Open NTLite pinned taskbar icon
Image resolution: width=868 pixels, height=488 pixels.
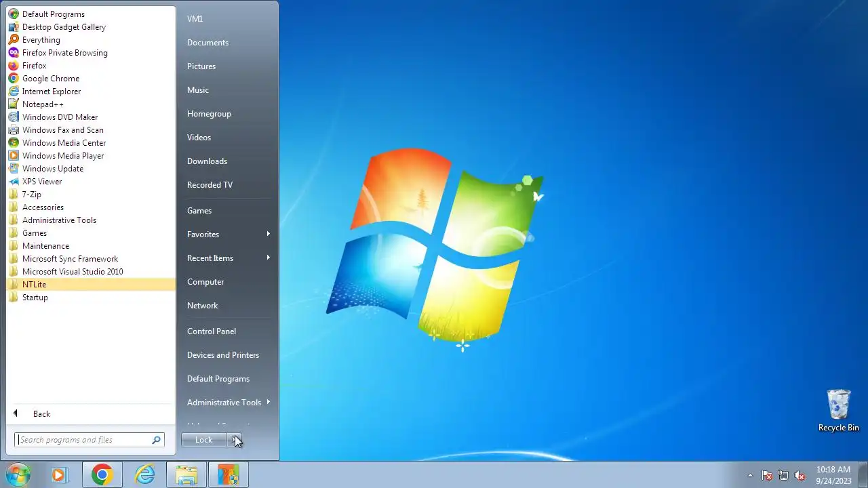point(229,475)
